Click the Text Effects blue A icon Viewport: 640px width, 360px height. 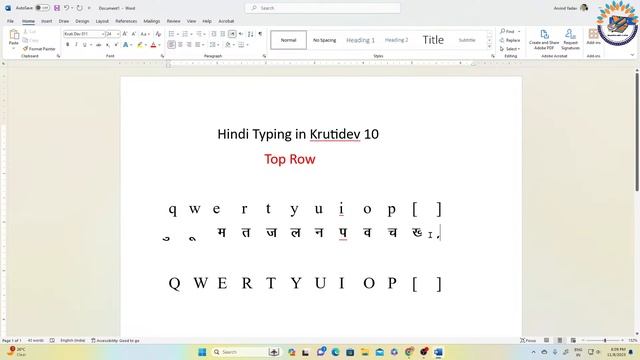point(126,44)
